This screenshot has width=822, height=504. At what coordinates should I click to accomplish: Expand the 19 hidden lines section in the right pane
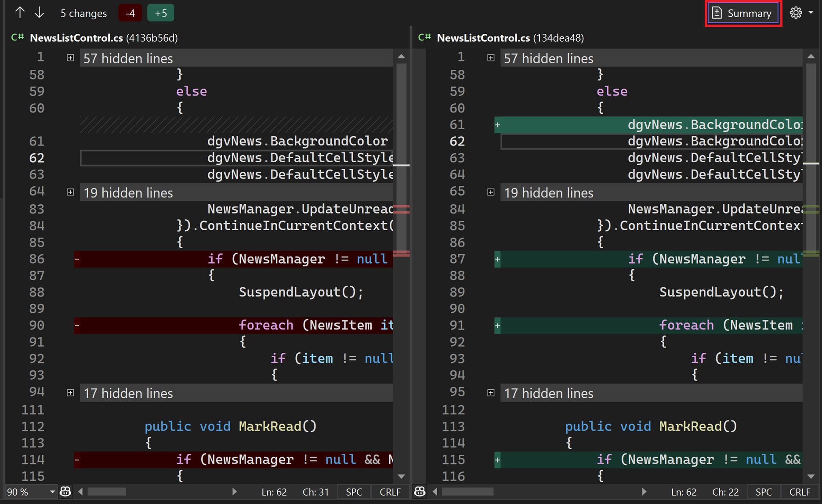[491, 192]
